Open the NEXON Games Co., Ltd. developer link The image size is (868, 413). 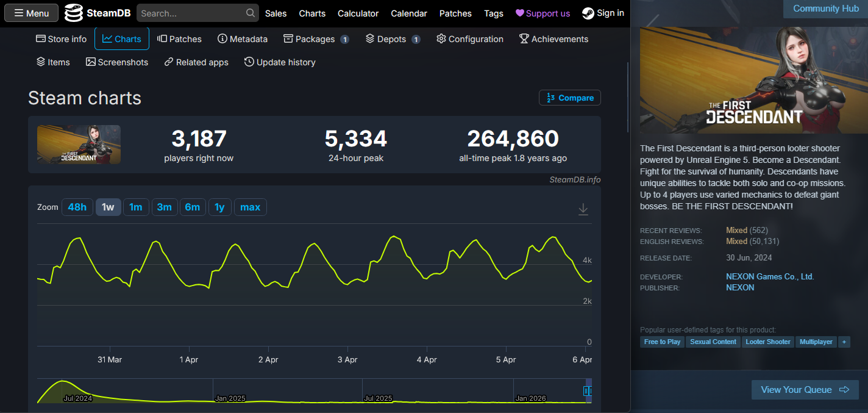pyautogui.click(x=770, y=277)
